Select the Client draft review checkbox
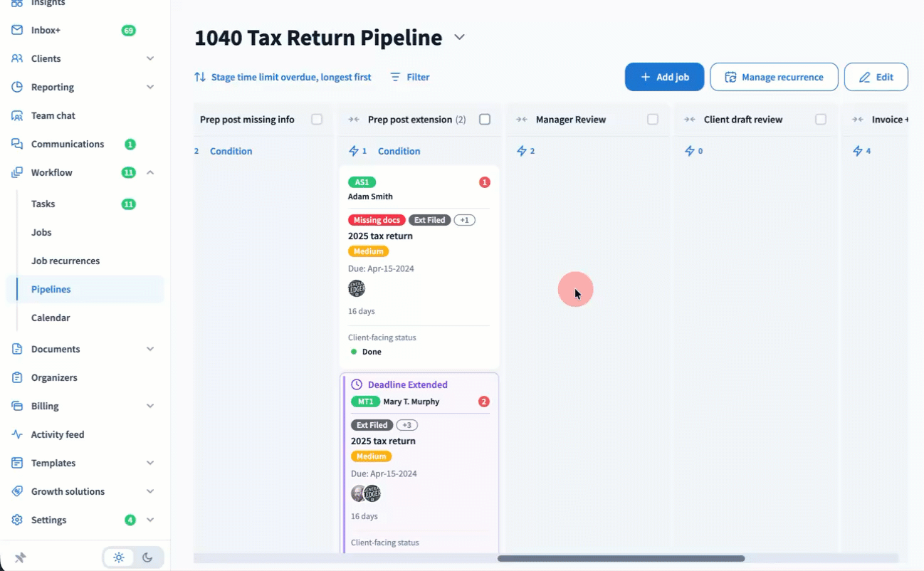This screenshot has width=924, height=571. click(x=821, y=120)
